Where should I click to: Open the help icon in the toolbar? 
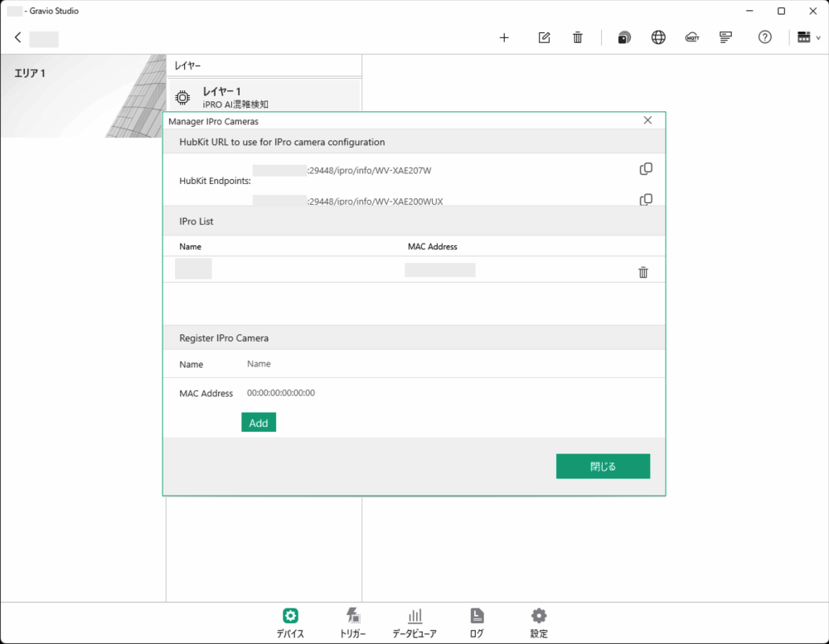pos(764,37)
